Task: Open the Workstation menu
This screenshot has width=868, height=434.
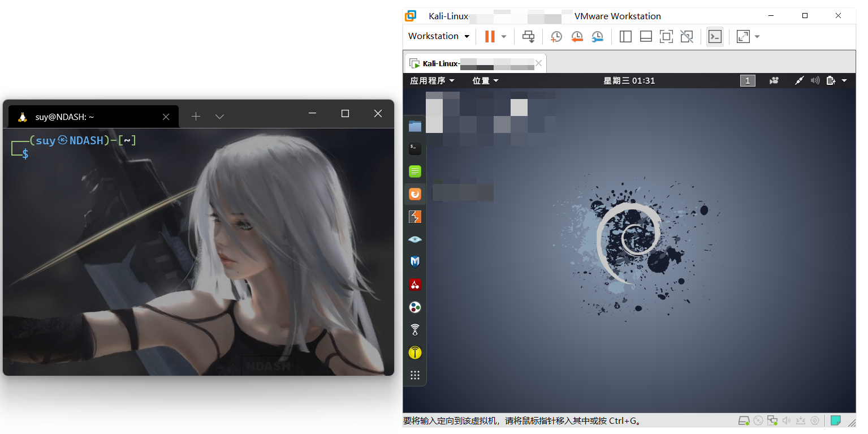Action: tap(439, 36)
